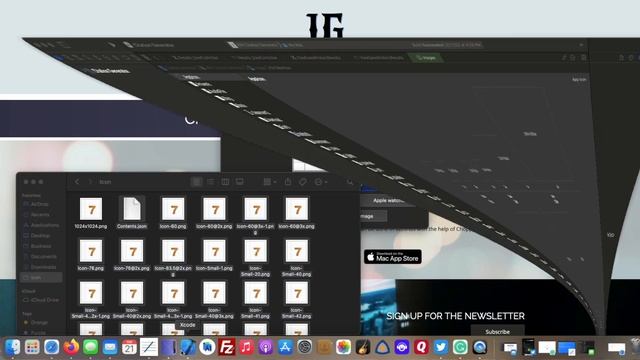The image size is (640, 360).
Task: Select the Icon-76.png file
Action: coord(91,255)
